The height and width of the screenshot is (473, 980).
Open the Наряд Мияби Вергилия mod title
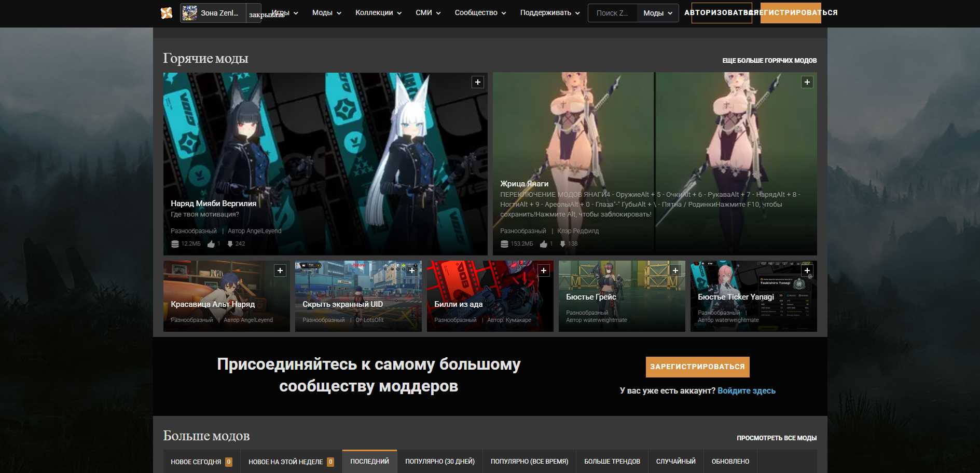[214, 204]
